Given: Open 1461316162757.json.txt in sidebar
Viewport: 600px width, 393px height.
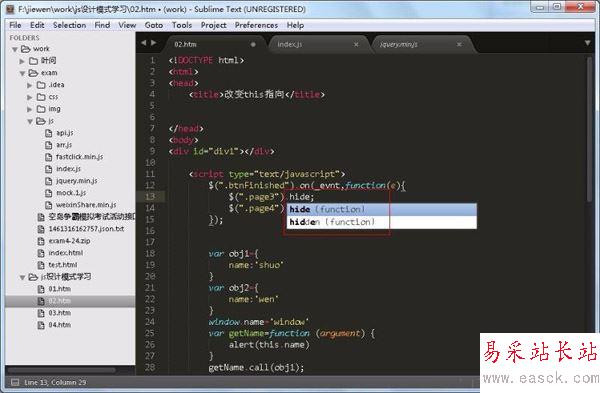Looking at the screenshot, I should [x=86, y=229].
